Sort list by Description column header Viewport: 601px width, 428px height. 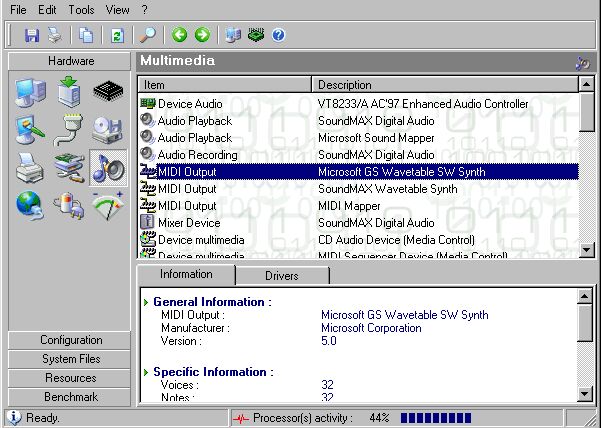click(445, 85)
